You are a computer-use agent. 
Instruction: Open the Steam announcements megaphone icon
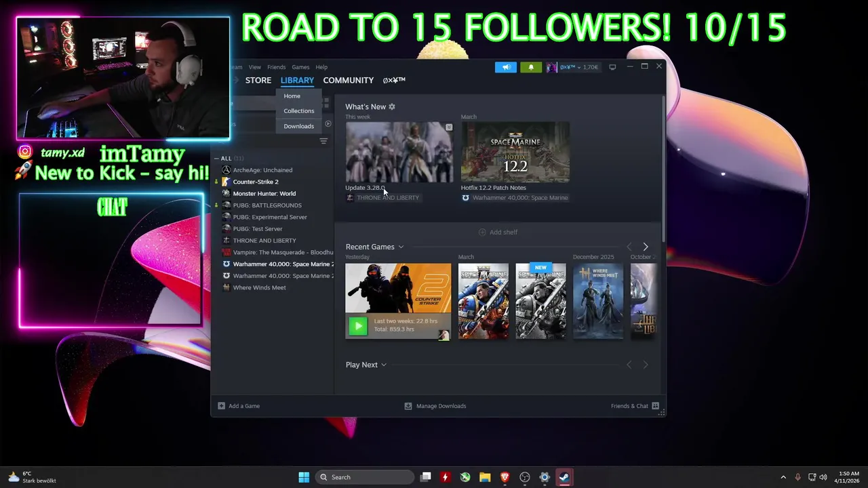[x=505, y=67]
